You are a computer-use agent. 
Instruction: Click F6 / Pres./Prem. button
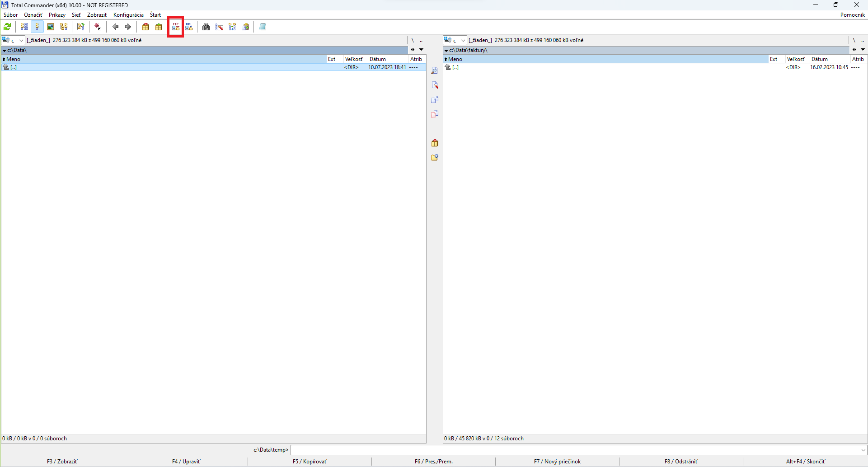pos(434,462)
